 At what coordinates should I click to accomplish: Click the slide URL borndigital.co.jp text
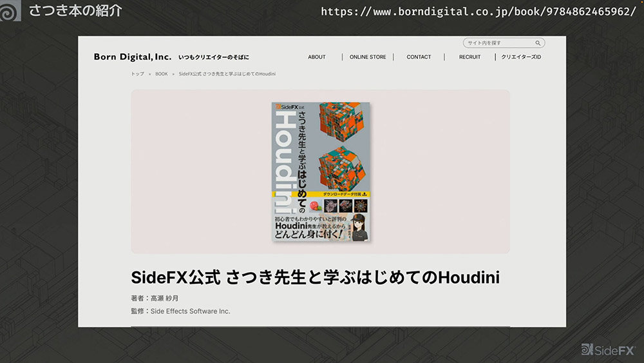[x=478, y=12]
